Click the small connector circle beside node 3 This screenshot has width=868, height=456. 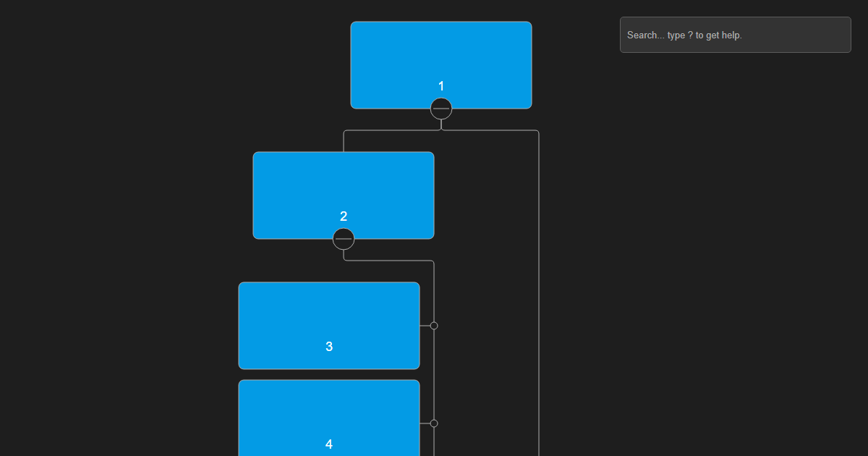(x=434, y=326)
